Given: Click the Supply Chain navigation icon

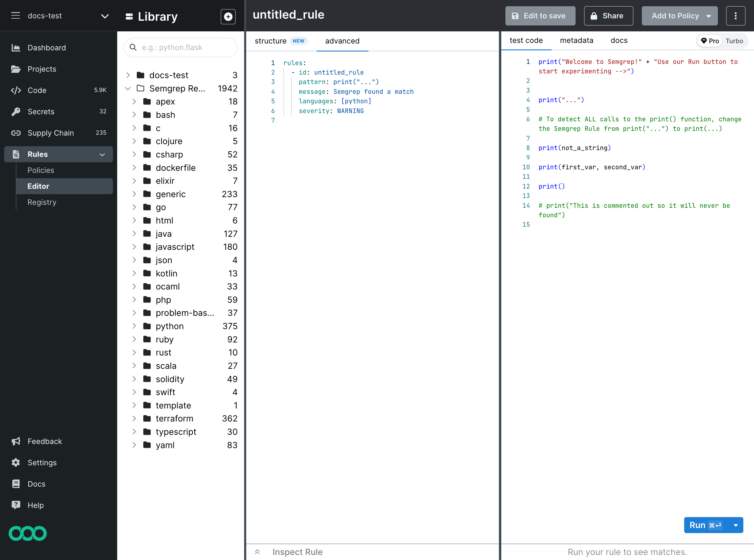Looking at the screenshot, I should 16,132.
